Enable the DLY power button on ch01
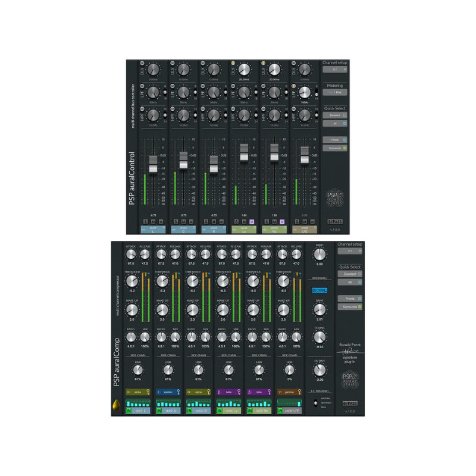 pos(142,63)
